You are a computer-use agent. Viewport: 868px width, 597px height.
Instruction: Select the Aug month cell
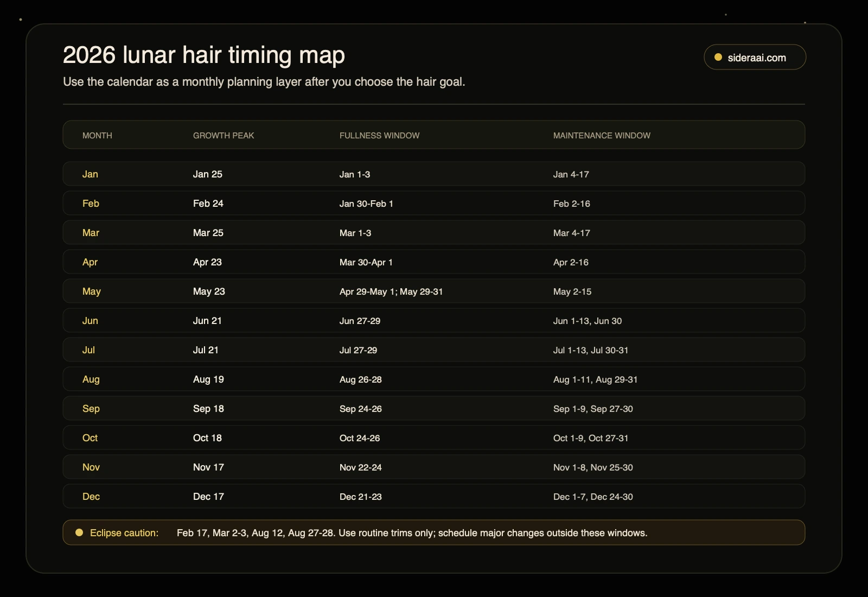91,379
